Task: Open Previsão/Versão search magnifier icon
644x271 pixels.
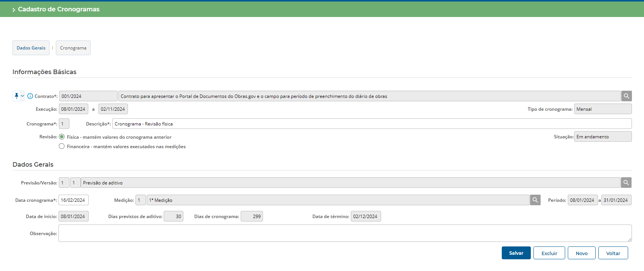Action: (x=626, y=183)
